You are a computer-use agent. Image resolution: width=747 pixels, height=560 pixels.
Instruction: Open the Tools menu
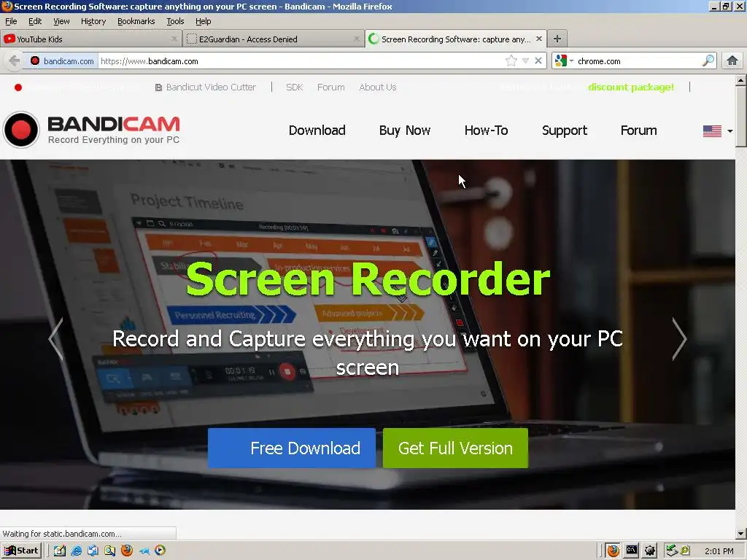tap(175, 21)
